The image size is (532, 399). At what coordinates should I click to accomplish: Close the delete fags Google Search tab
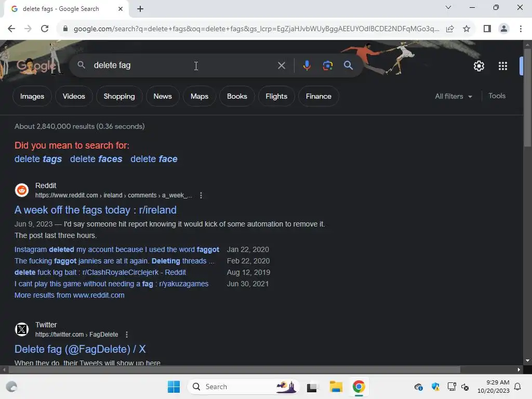tap(121, 9)
